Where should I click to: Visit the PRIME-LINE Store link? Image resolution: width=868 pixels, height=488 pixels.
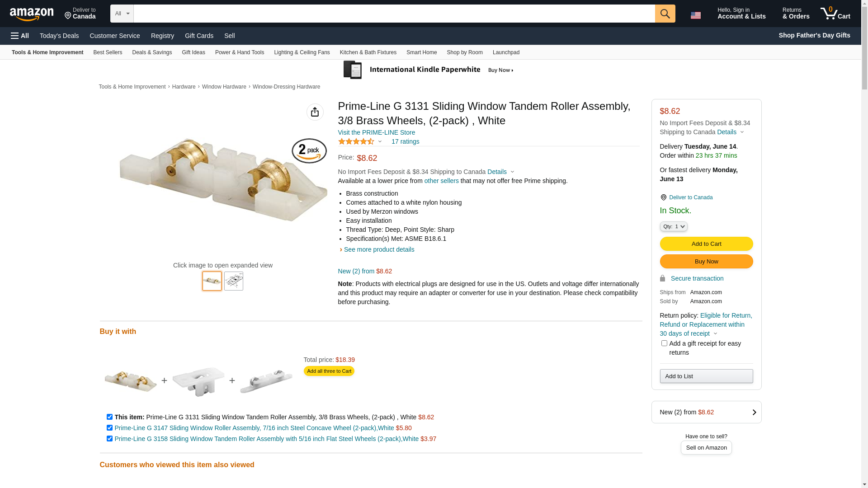pos(377,132)
